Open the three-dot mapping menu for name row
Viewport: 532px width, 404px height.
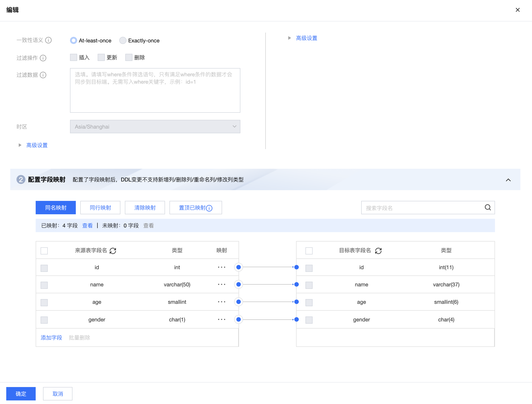[x=221, y=285]
